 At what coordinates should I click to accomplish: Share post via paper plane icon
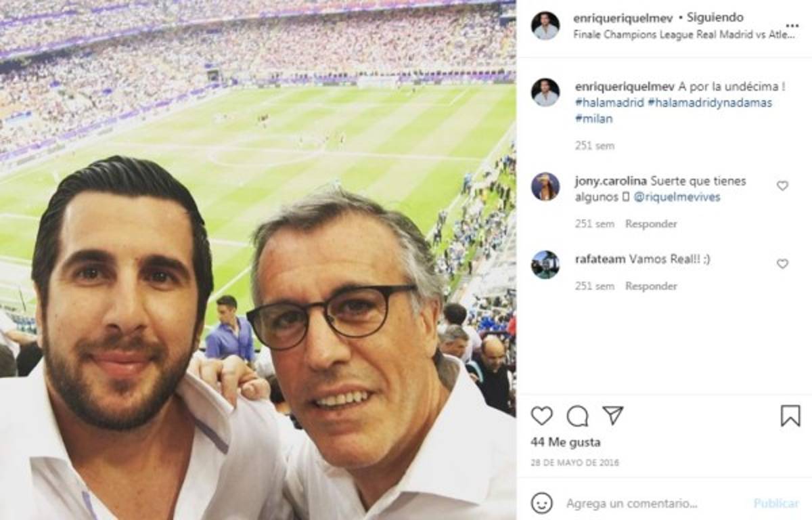coord(612,415)
